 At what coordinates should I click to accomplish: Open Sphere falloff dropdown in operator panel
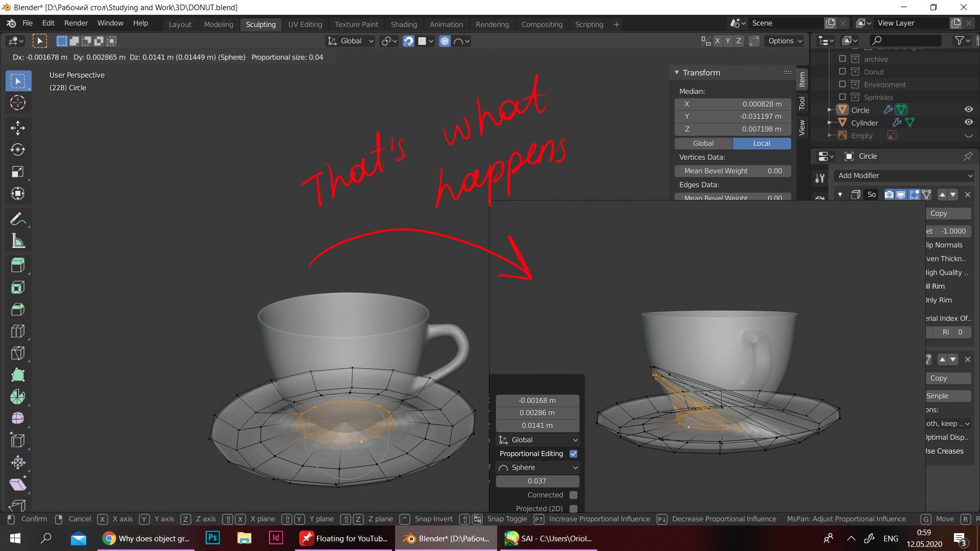(537, 467)
